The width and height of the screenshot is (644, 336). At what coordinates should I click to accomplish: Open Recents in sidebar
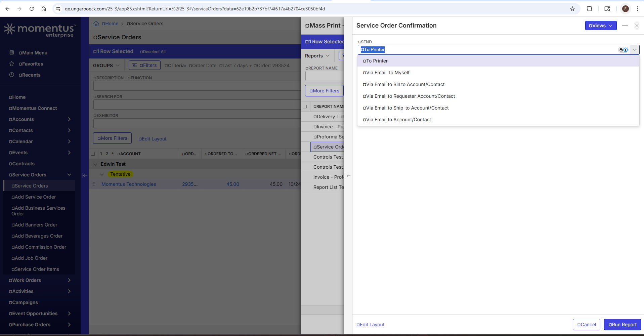tap(30, 75)
